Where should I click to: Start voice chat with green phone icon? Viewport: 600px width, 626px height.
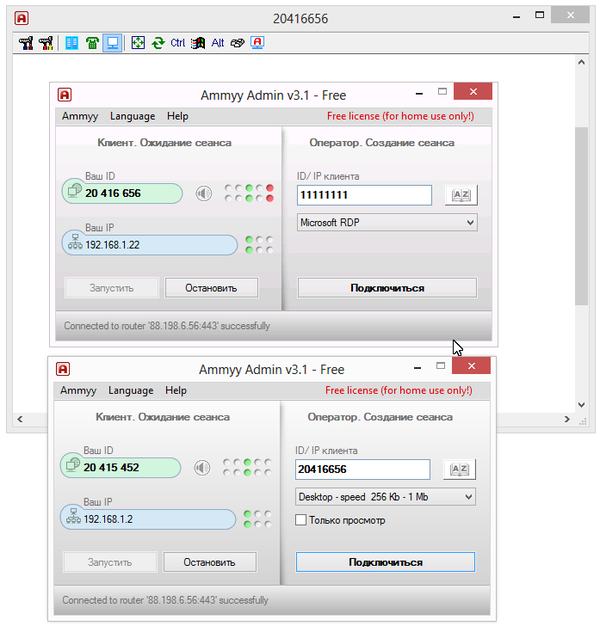(x=92, y=43)
